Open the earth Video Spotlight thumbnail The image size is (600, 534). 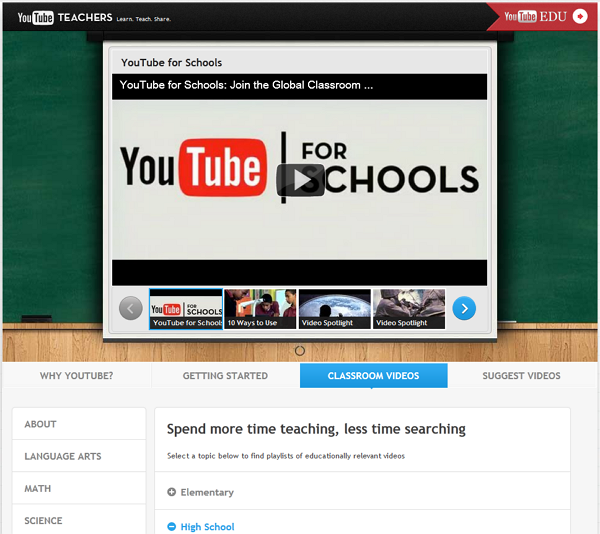[x=334, y=309]
